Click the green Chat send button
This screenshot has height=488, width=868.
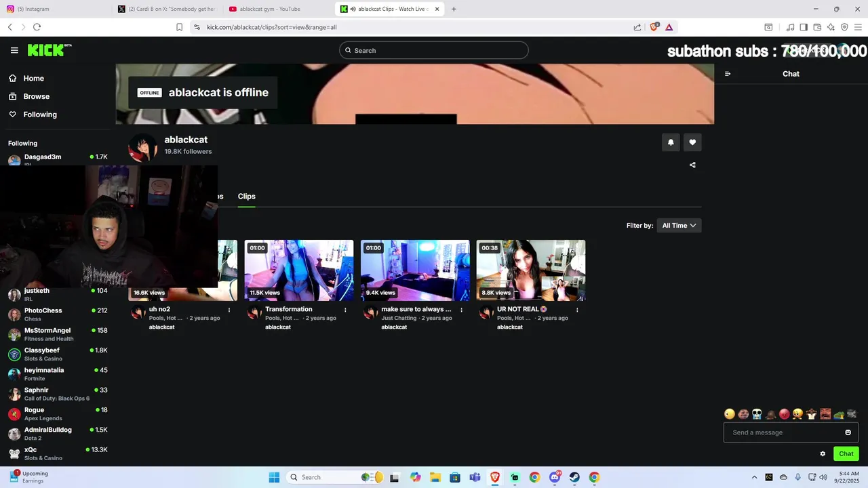tap(846, 454)
